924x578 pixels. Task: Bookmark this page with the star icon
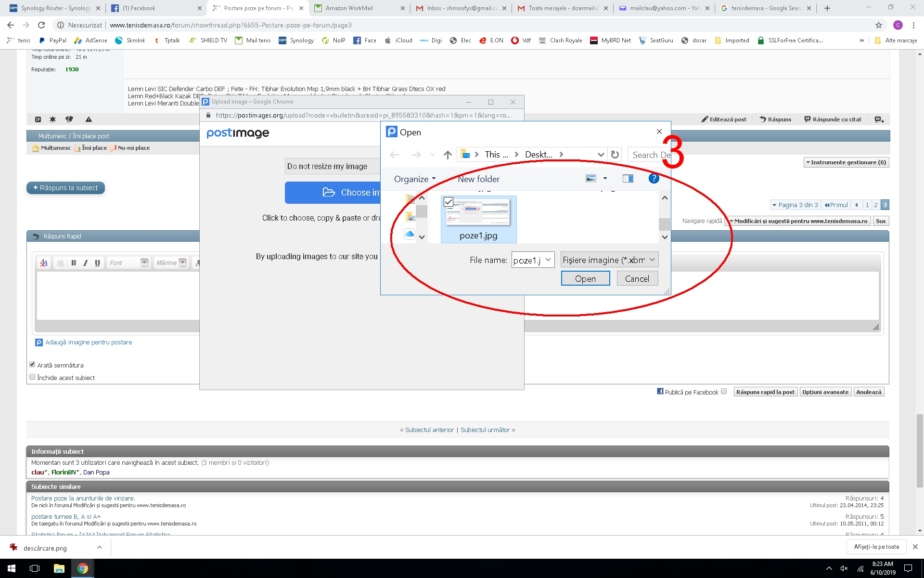pos(879,25)
